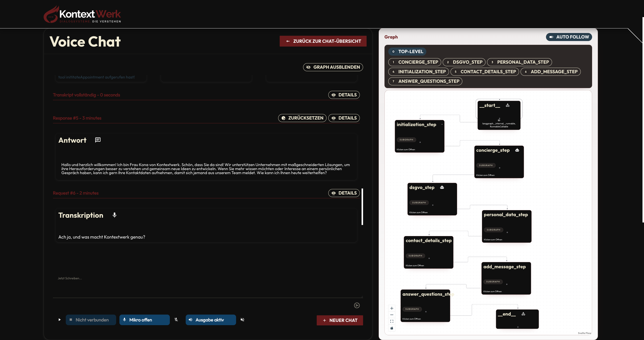The image size is (644, 340).
Task: Click the microphone icon next to Transkription
Action: click(115, 215)
